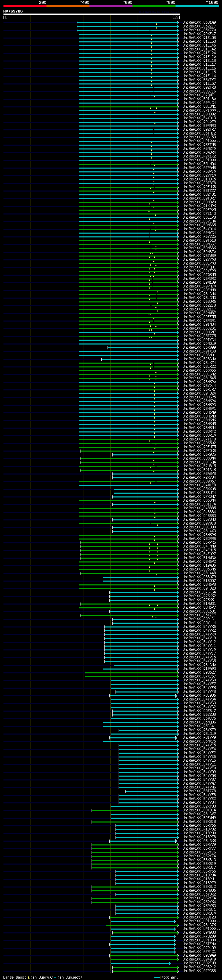
Task: Open hit UniRef100_C0PJC1
Action: point(199,619)
